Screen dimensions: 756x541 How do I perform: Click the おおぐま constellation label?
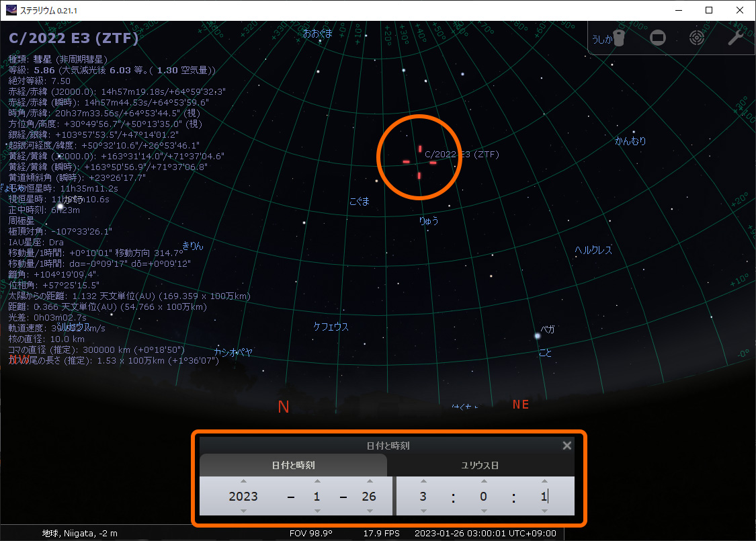click(318, 34)
